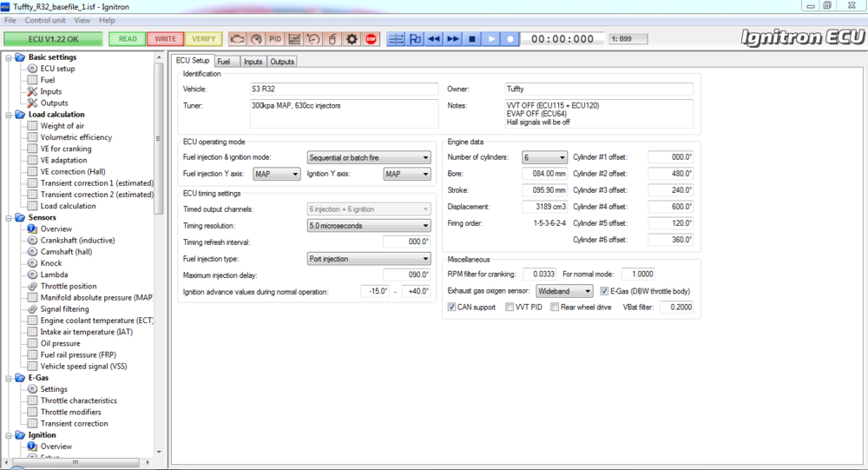Click the Outputs wrench icon in tree
This screenshot has width=868, height=470.
pos(33,103)
